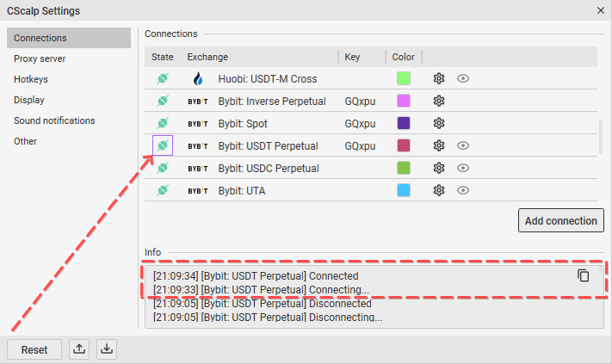Viewport: 612px width, 364px height.
Task: Click the '[21:09:34]' Connected log line
Action: [x=256, y=276]
